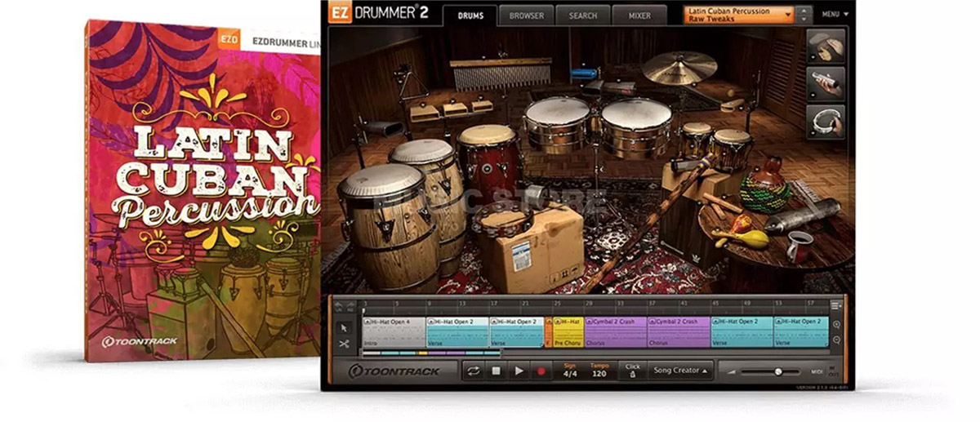Step to the next preset with down arrow
The image size is (980, 422).
(x=804, y=19)
